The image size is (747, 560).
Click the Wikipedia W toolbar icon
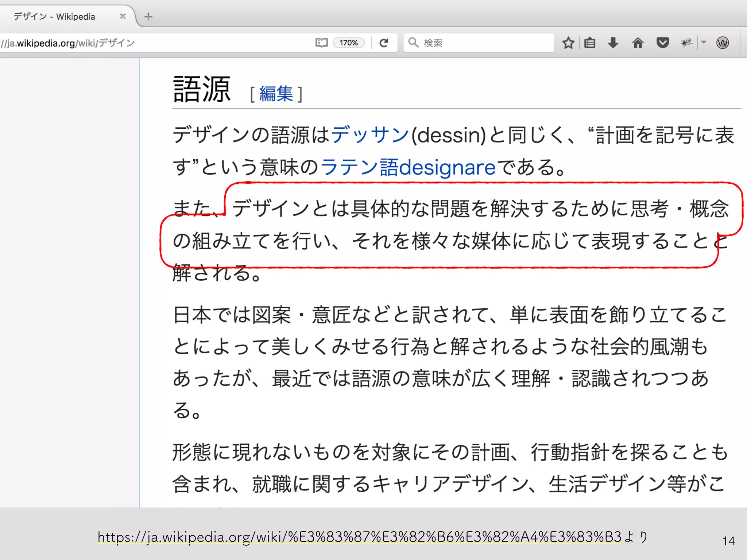tap(722, 43)
